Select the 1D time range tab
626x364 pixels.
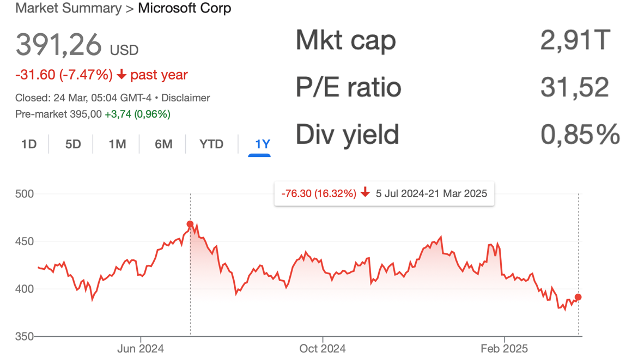point(29,144)
